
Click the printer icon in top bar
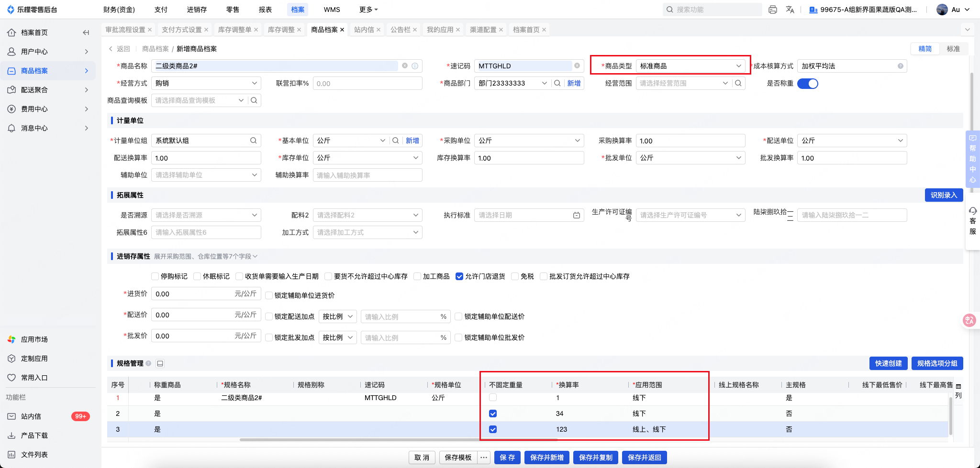click(x=772, y=10)
